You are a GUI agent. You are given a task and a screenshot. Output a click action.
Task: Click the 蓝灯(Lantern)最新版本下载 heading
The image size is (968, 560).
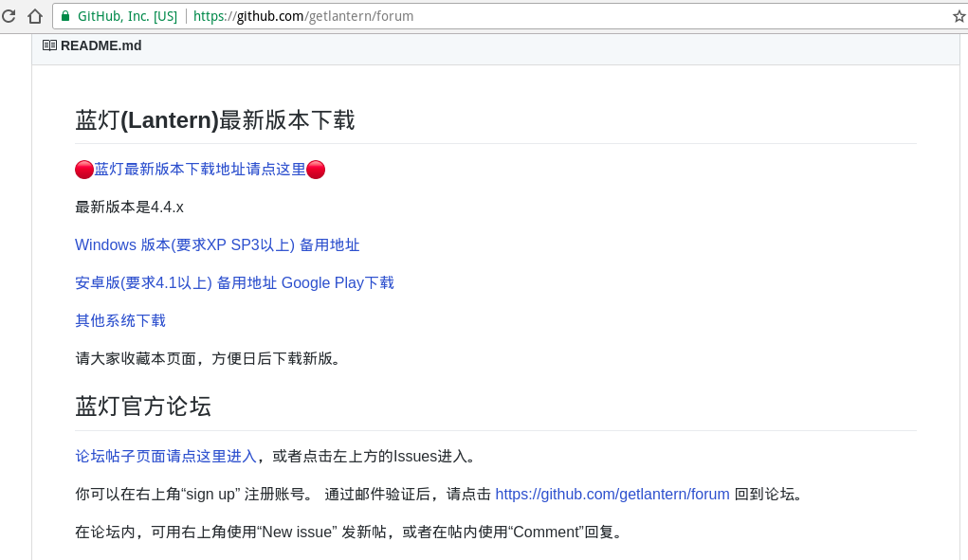(215, 120)
